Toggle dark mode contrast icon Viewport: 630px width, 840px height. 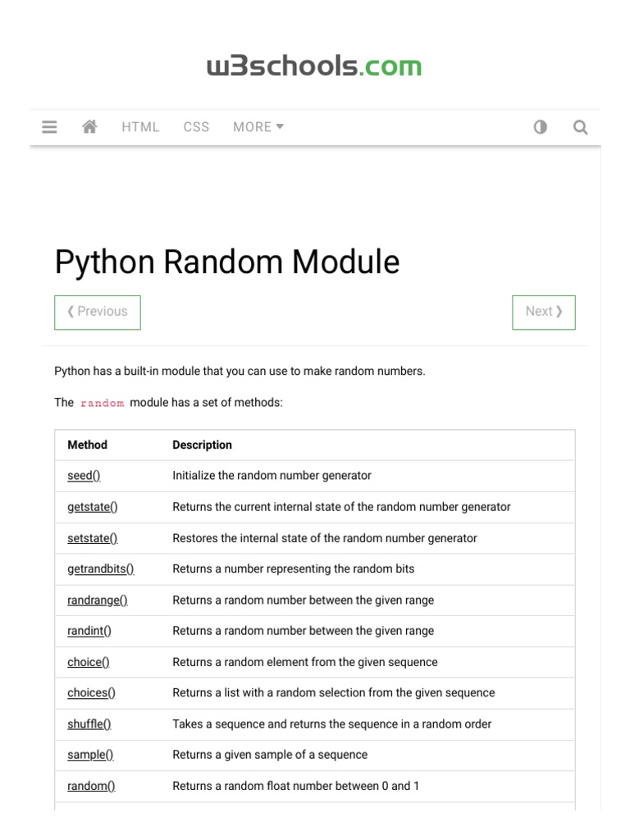[x=540, y=127]
